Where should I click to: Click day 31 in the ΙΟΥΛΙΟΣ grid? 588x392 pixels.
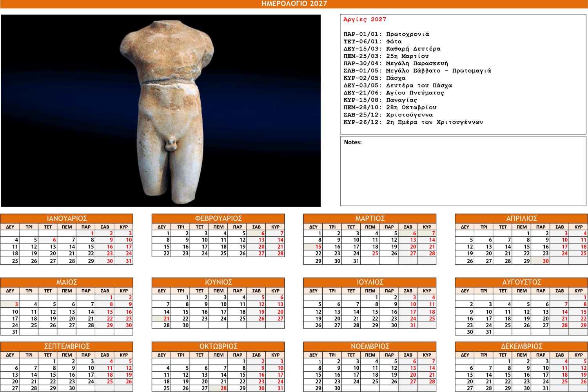coord(408,325)
